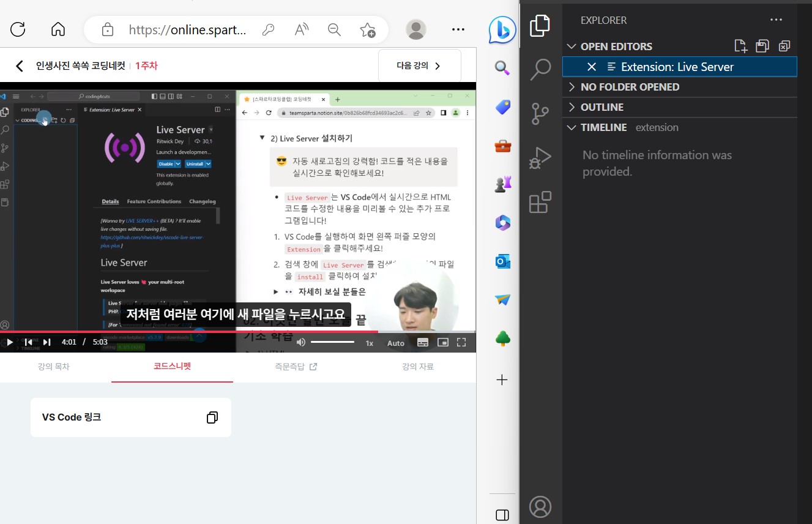Screen dimensions: 812x524
Task: Open the 즉문즉답 tab link
Action: click(296, 367)
